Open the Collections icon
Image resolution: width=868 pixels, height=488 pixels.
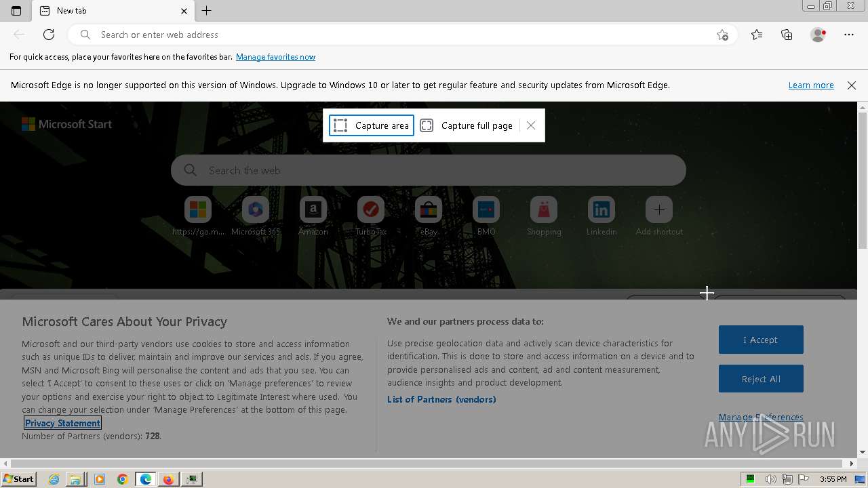coord(787,35)
